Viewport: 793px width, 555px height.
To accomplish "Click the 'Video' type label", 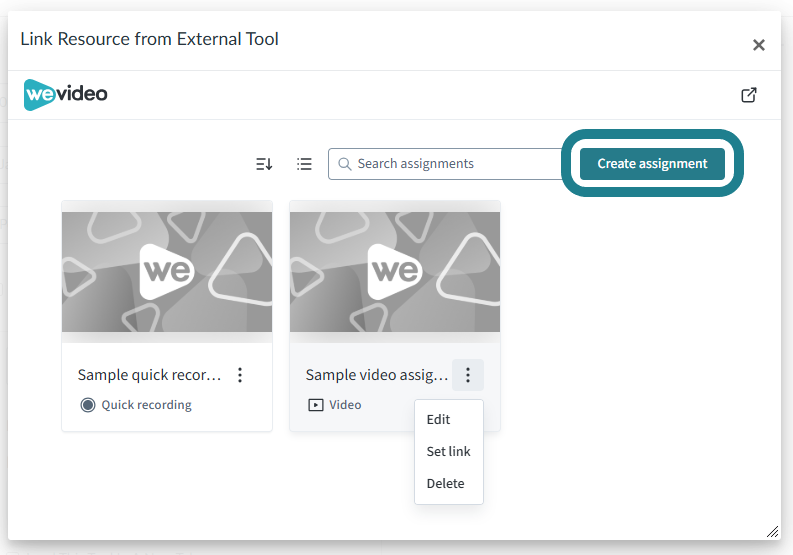I will tap(345, 405).
